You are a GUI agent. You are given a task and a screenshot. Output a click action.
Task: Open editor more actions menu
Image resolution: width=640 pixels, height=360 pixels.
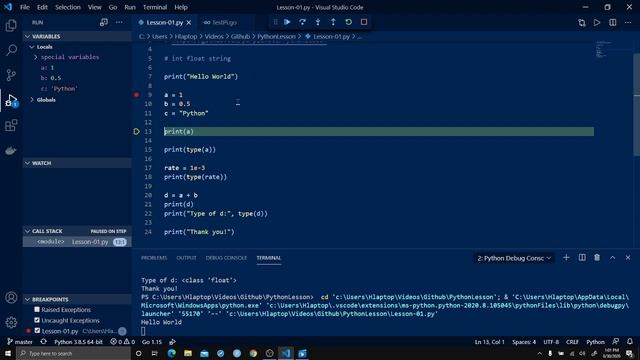628,23
